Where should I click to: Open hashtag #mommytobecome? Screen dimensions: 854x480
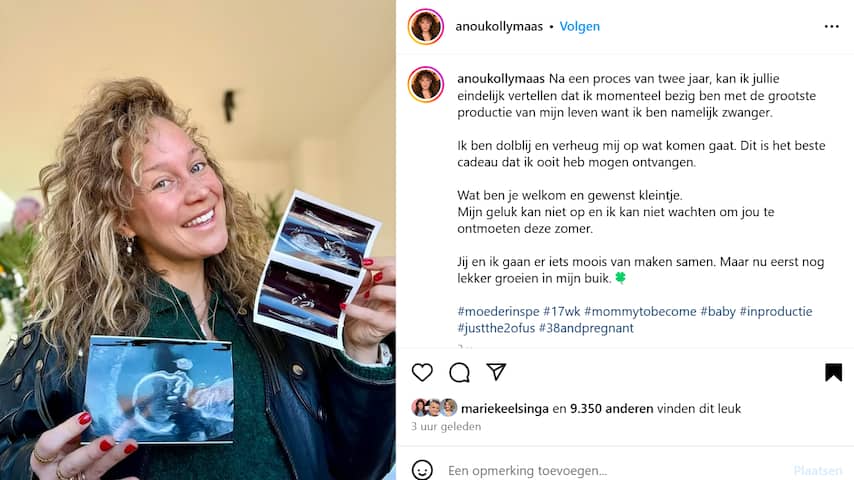[x=640, y=312]
